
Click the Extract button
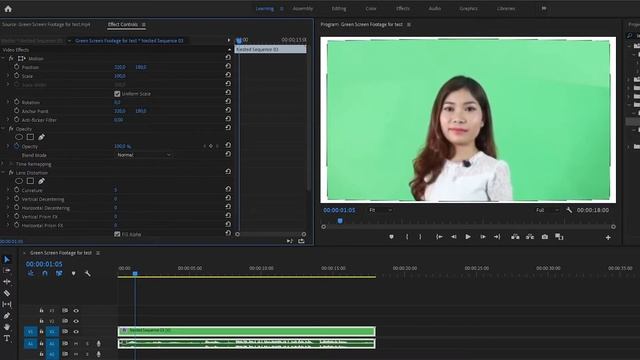click(x=530, y=237)
